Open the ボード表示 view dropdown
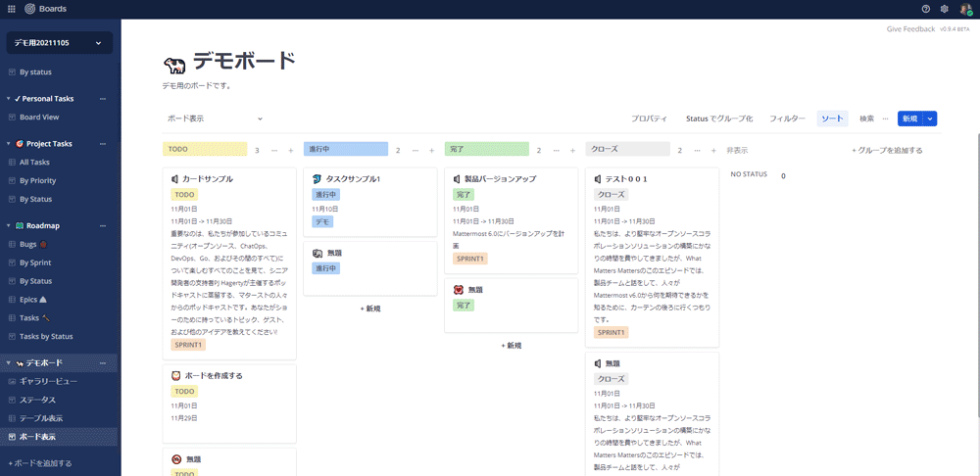Viewport: 980px width, 476px height. [213, 119]
